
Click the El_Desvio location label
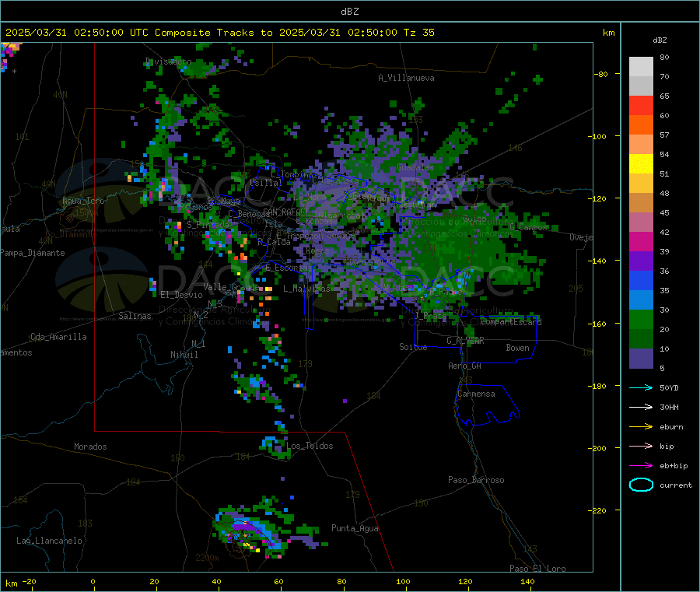(x=181, y=295)
